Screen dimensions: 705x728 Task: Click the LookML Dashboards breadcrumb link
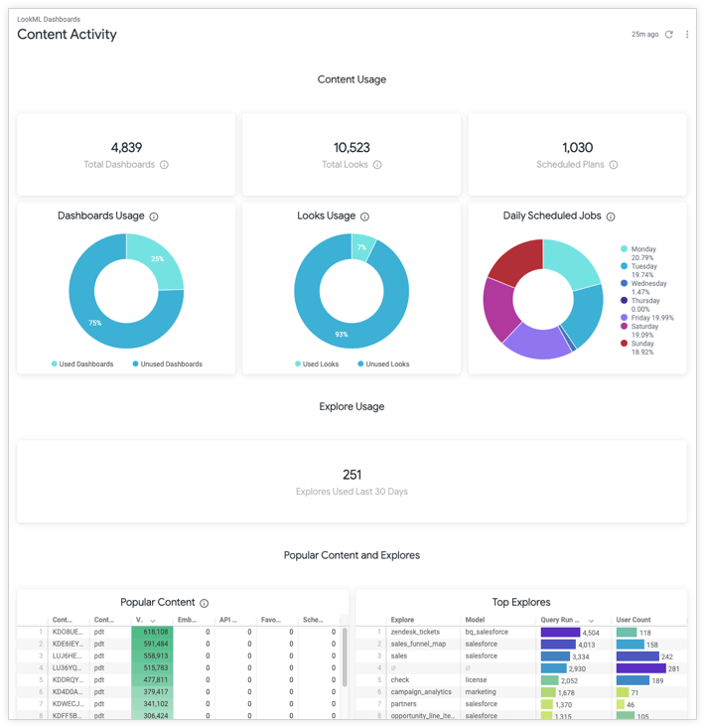coord(49,19)
